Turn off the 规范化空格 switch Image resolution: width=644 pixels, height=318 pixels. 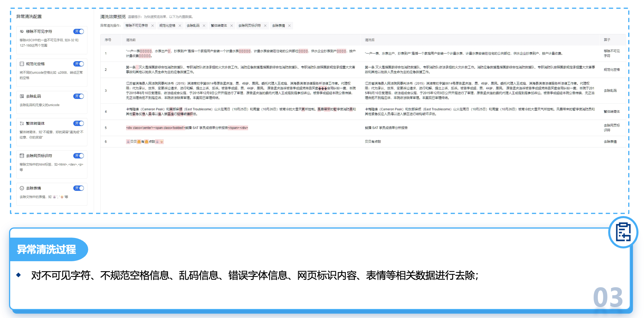point(79,64)
